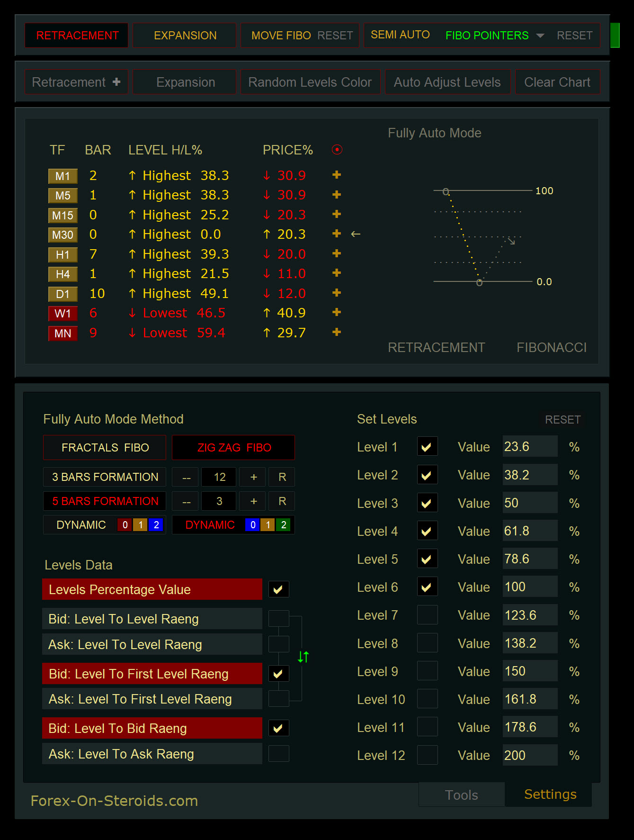Image resolution: width=634 pixels, height=840 pixels.
Task: Click the Level 1 value field 23.6
Action: coord(529,447)
